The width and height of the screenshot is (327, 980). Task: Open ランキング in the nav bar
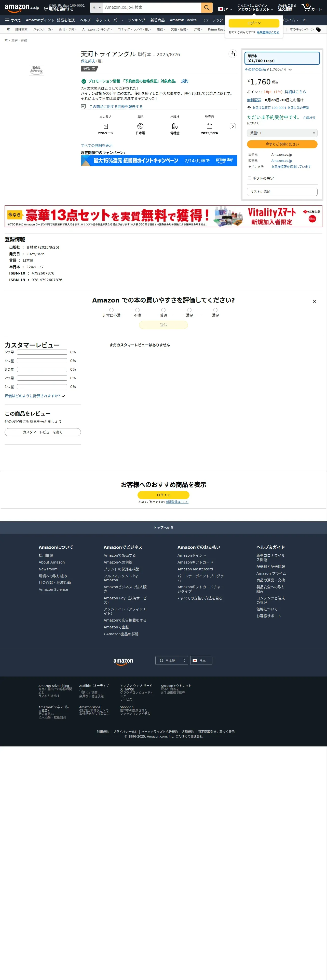136,20
